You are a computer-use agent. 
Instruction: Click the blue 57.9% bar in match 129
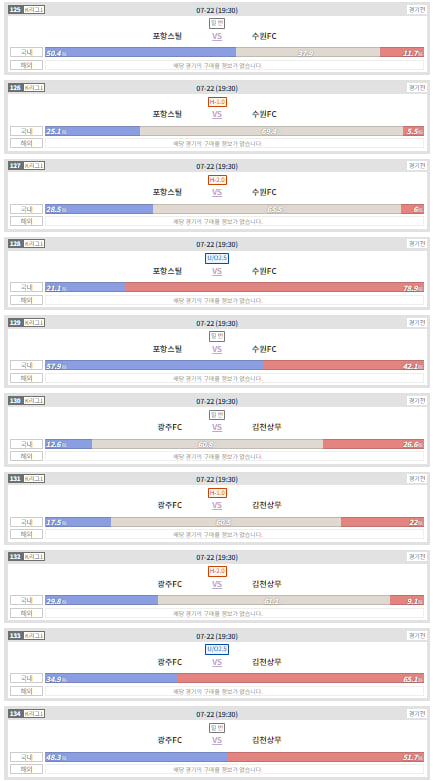click(154, 365)
